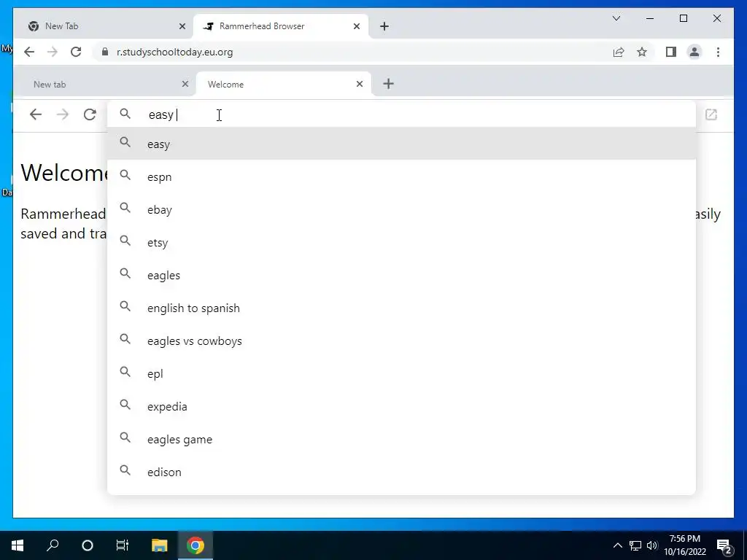Show hidden system tray icons

point(617,545)
